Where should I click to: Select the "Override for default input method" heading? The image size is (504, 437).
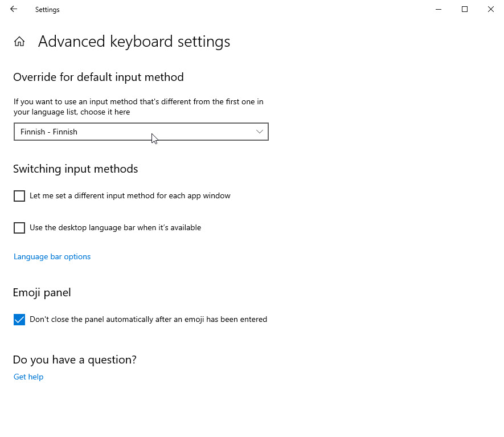click(98, 77)
